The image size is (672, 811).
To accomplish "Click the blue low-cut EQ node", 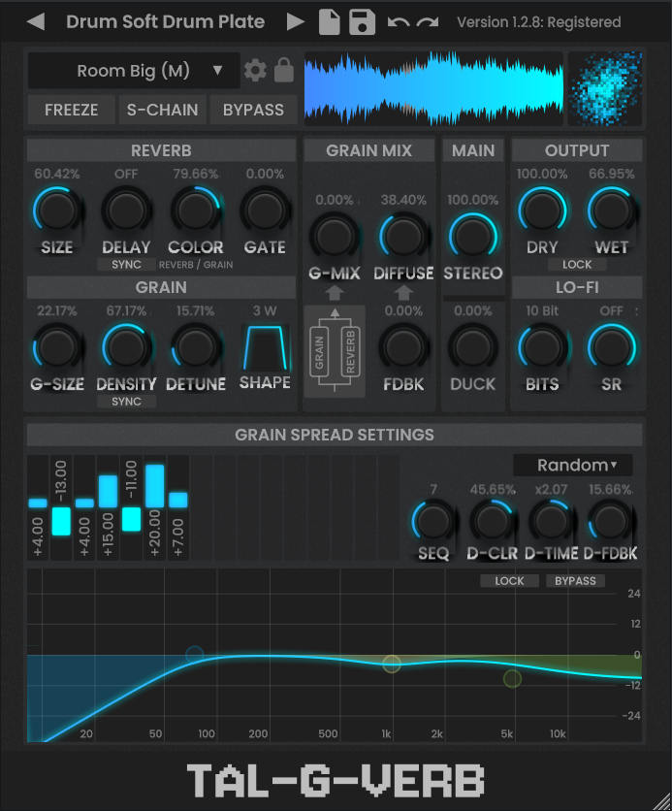I will pyautogui.click(x=194, y=655).
